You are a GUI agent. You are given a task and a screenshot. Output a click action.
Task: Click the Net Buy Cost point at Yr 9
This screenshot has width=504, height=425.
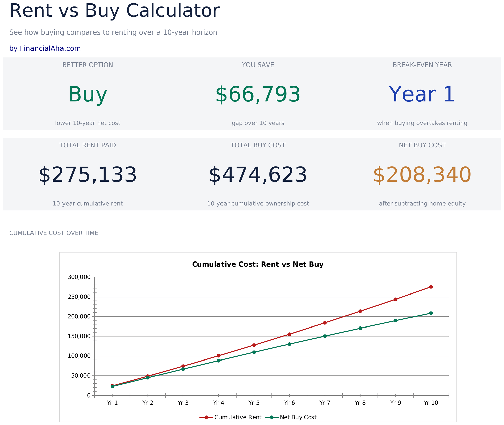(x=396, y=321)
